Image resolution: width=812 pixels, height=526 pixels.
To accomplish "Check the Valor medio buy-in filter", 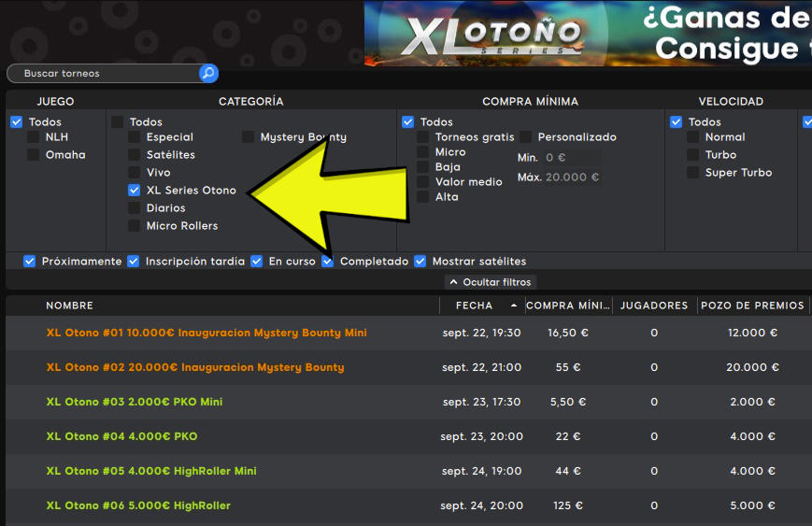I will pyautogui.click(x=423, y=182).
